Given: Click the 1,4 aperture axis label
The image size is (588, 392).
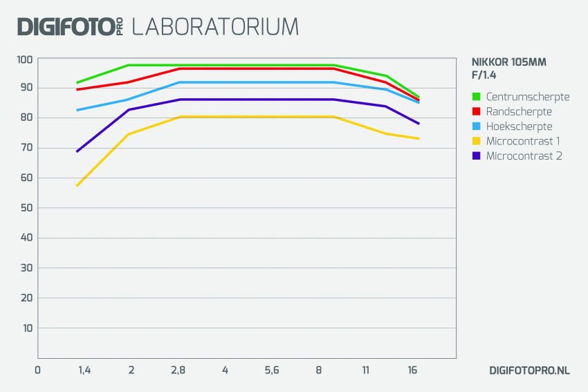Looking at the screenshot, I should click(84, 371).
